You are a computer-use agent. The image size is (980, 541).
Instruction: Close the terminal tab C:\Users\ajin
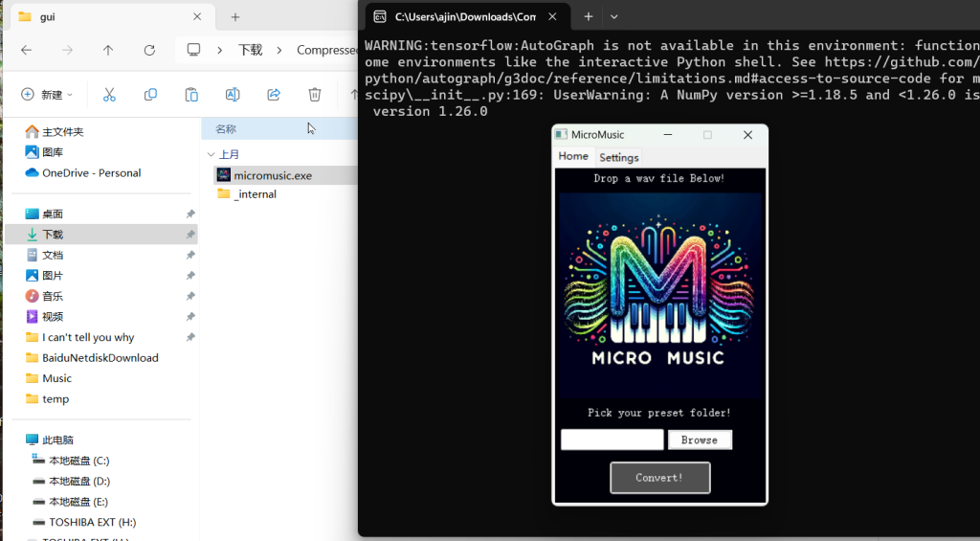point(552,17)
